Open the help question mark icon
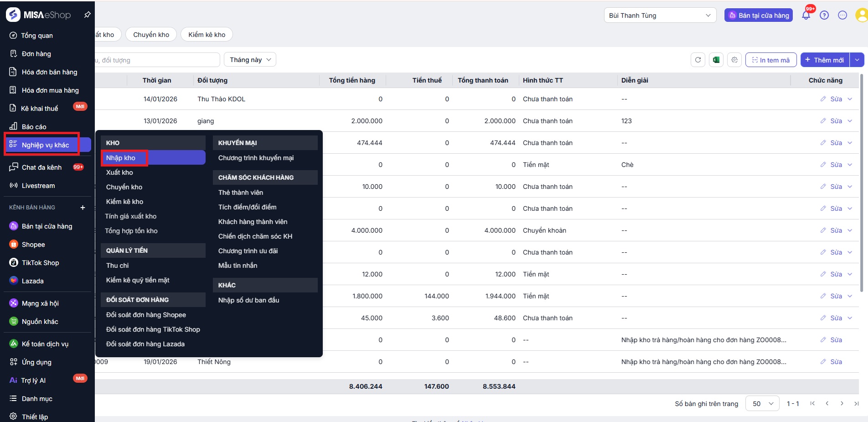The width and height of the screenshot is (868, 422). (x=824, y=16)
